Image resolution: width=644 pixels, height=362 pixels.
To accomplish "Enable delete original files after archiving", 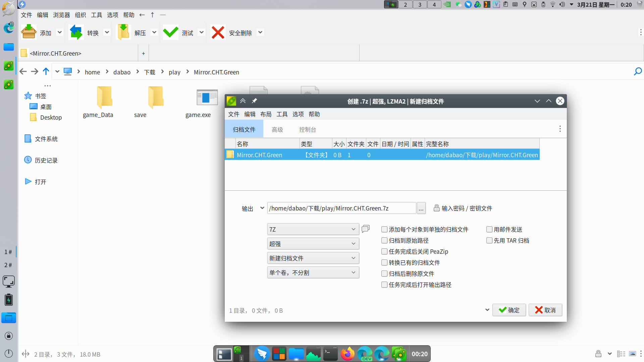I will pyautogui.click(x=384, y=274).
